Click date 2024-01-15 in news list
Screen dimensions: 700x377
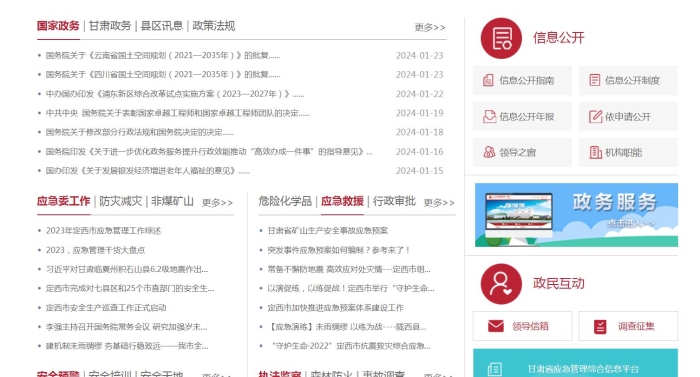[x=419, y=171]
